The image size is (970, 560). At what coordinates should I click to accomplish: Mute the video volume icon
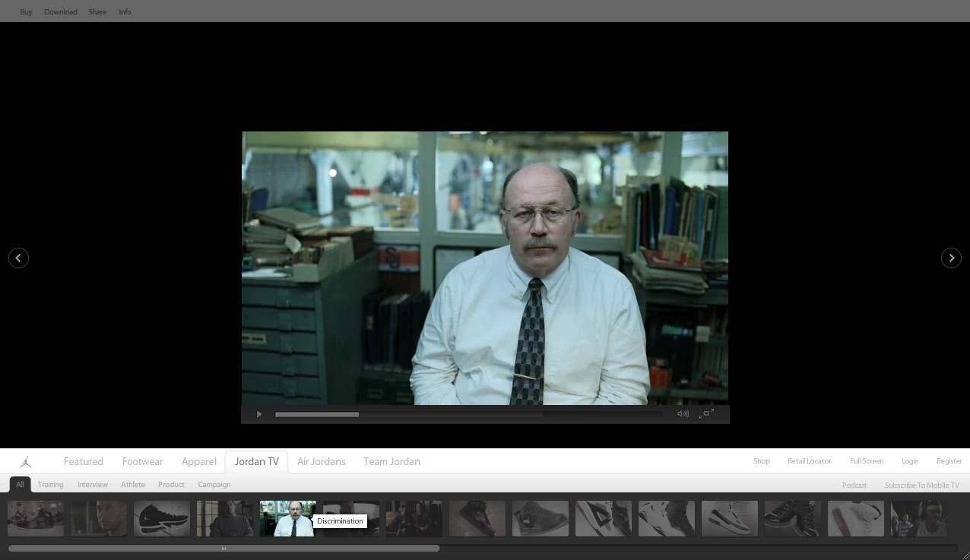[682, 414]
